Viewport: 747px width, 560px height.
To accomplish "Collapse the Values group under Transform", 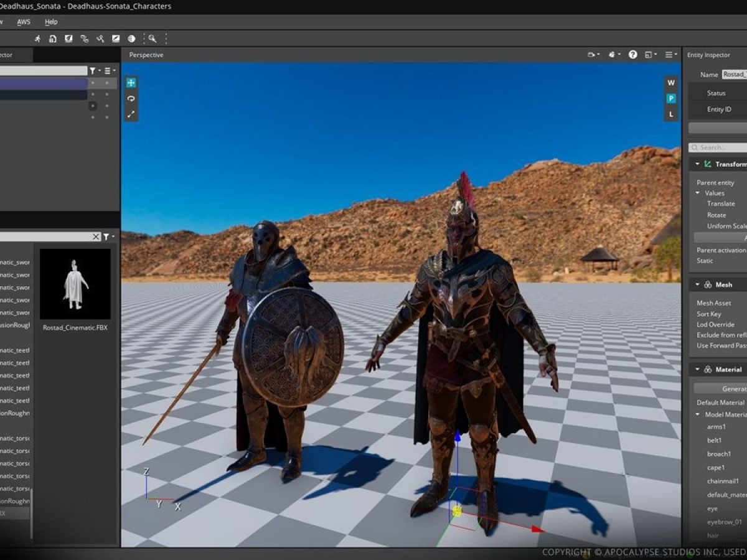I will pyautogui.click(x=698, y=193).
